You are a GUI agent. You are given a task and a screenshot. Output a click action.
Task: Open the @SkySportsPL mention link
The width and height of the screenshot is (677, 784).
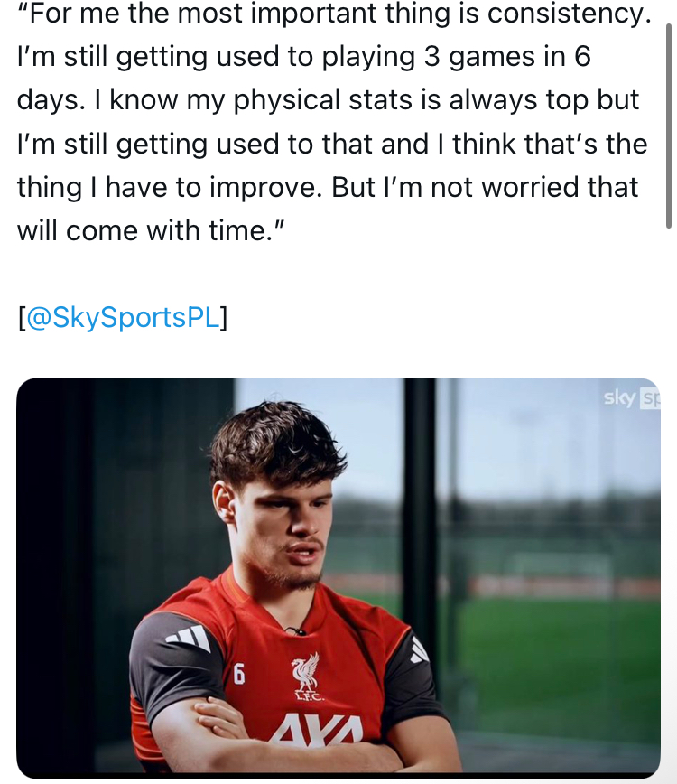123,318
